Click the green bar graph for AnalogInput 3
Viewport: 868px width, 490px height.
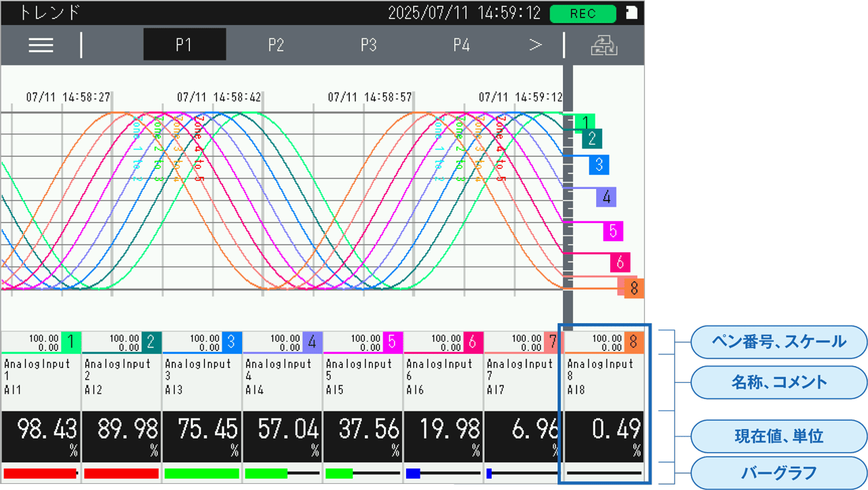click(x=201, y=473)
